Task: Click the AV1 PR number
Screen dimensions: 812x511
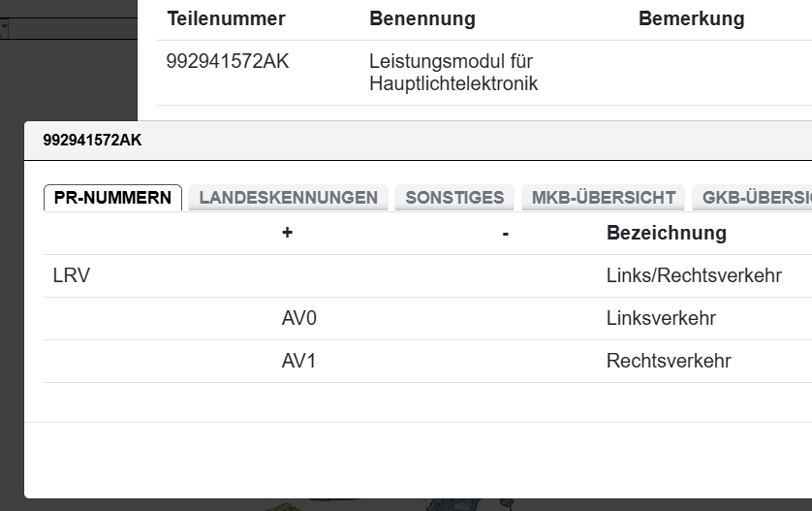Action: pos(299,362)
